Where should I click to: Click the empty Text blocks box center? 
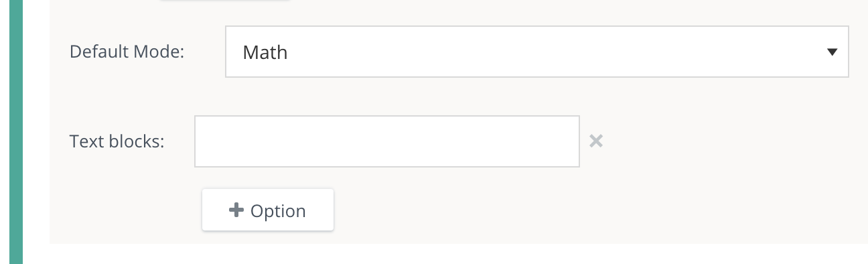click(x=387, y=141)
